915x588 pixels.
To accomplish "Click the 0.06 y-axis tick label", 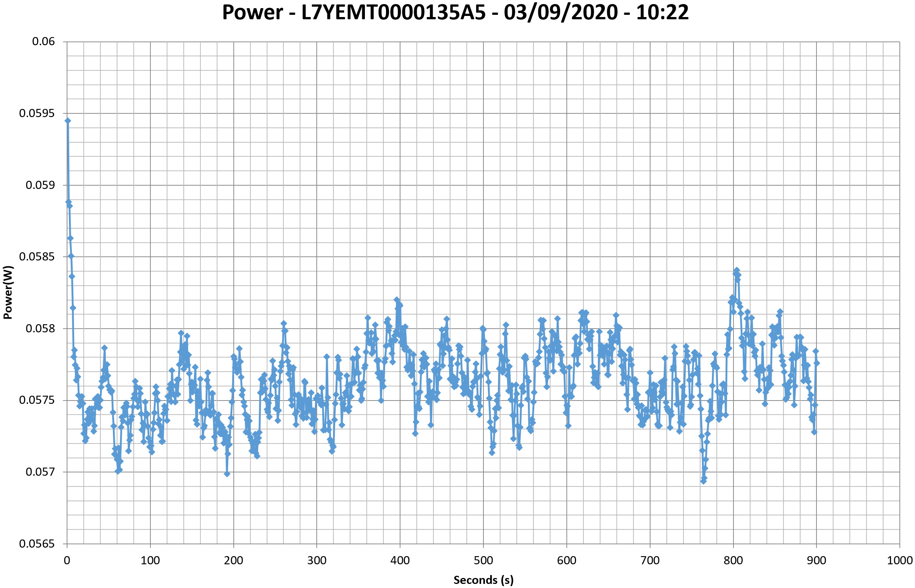I will 43,41.
